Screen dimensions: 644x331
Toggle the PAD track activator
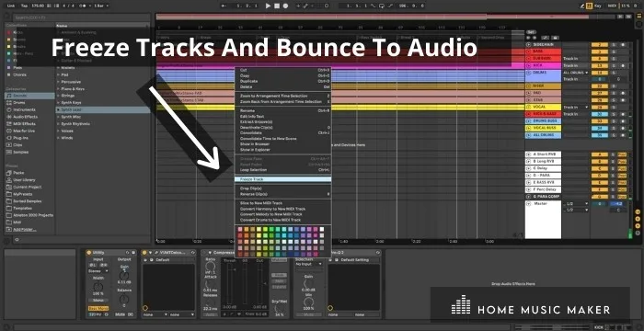[x=599, y=93]
